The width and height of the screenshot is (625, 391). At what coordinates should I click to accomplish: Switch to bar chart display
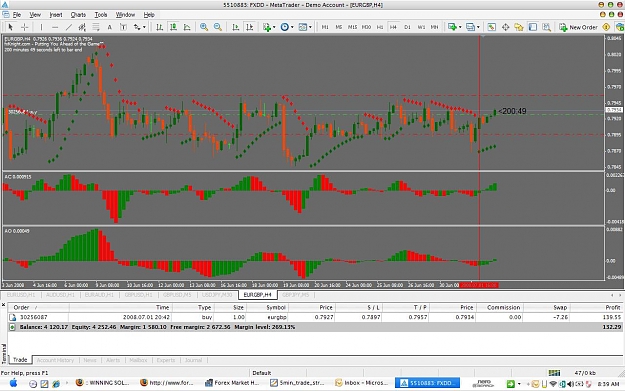pyautogui.click(x=159, y=27)
